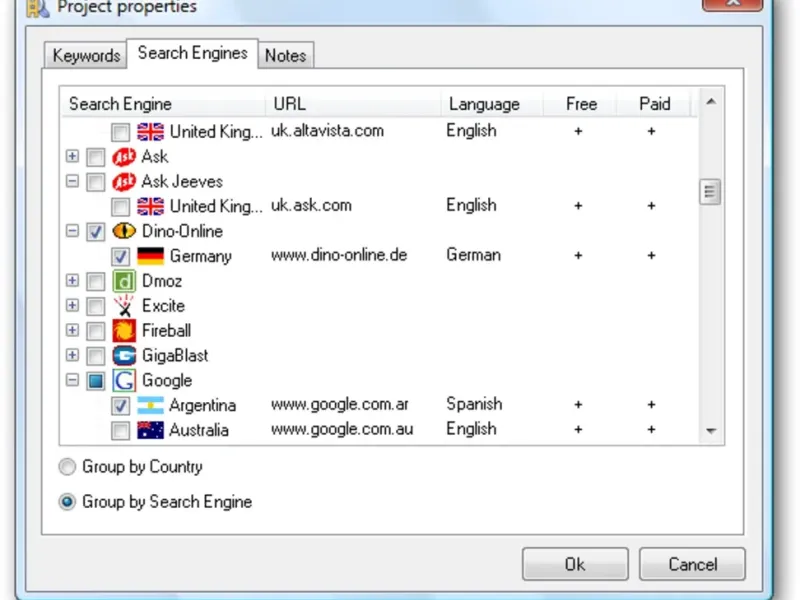Click the www.dino-online.de URL cell

click(339, 255)
